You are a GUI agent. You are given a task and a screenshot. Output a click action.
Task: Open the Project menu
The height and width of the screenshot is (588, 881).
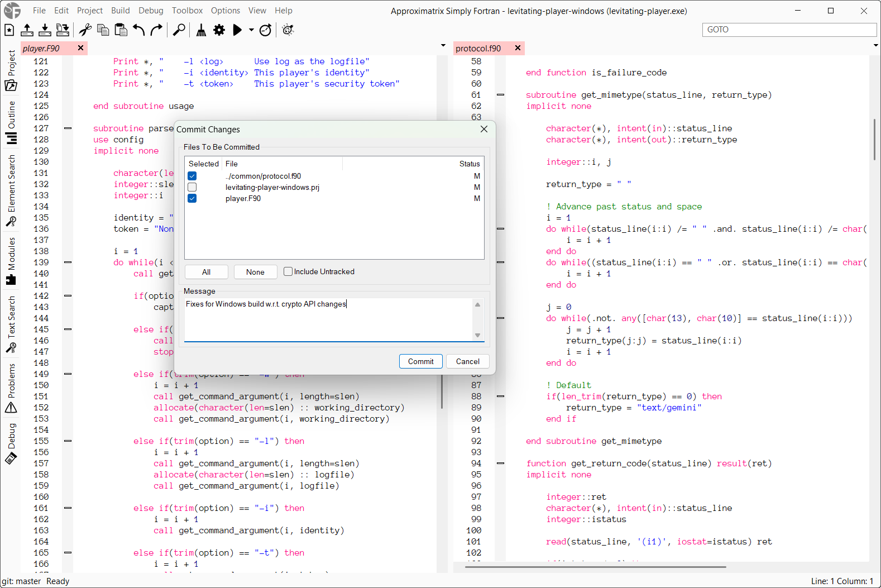(x=90, y=11)
